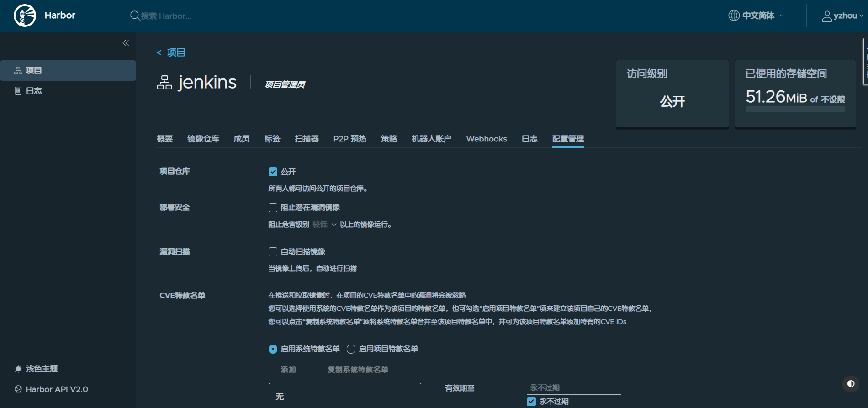Screen dimensions: 868x408
Task: Open the 日志 project tab
Action: point(530,139)
